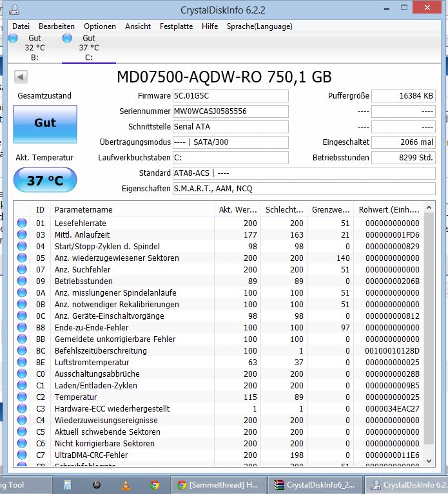This screenshot has width=448, height=494.
Task: Click status icon of wiederzugewiesener Sektoren row
Action: click(22, 258)
